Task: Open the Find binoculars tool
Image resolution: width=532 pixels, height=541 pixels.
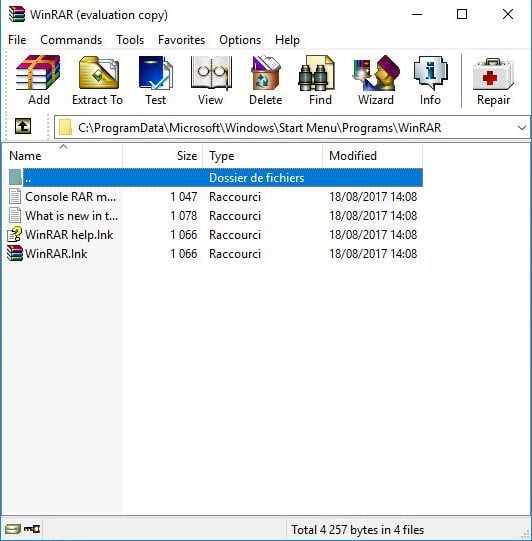Action: (320, 80)
